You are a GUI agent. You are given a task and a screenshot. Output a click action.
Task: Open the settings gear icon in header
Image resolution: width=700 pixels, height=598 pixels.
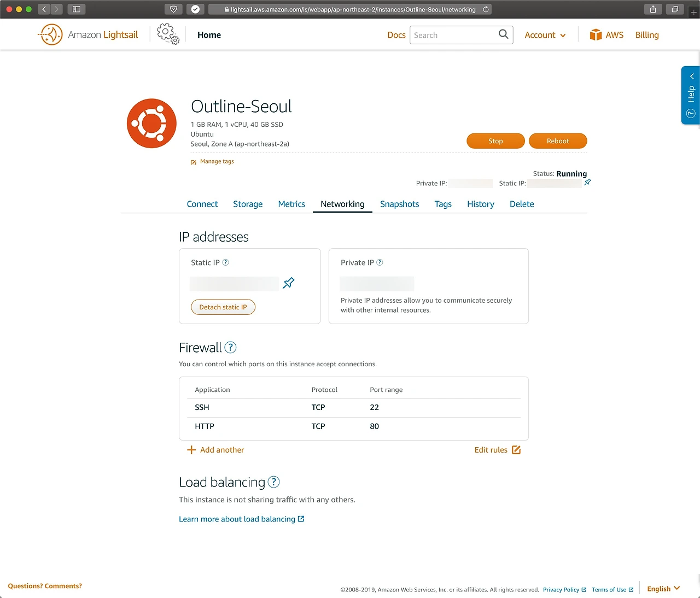[x=168, y=34]
